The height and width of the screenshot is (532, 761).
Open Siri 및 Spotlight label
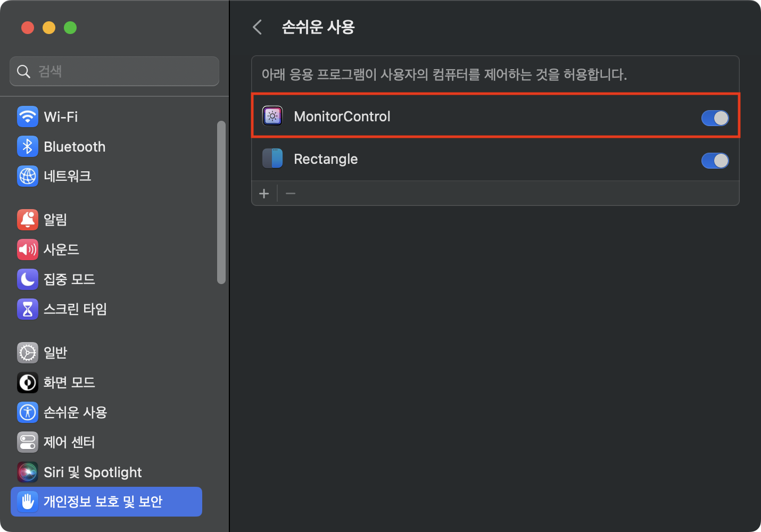[x=93, y=472]
